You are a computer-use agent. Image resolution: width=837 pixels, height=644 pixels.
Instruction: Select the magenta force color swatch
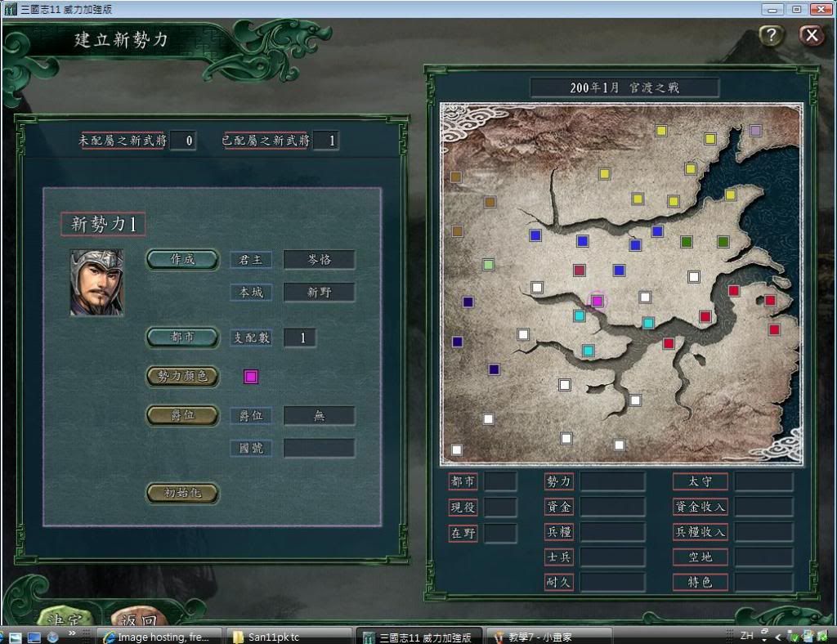click(x=251, y=377)
